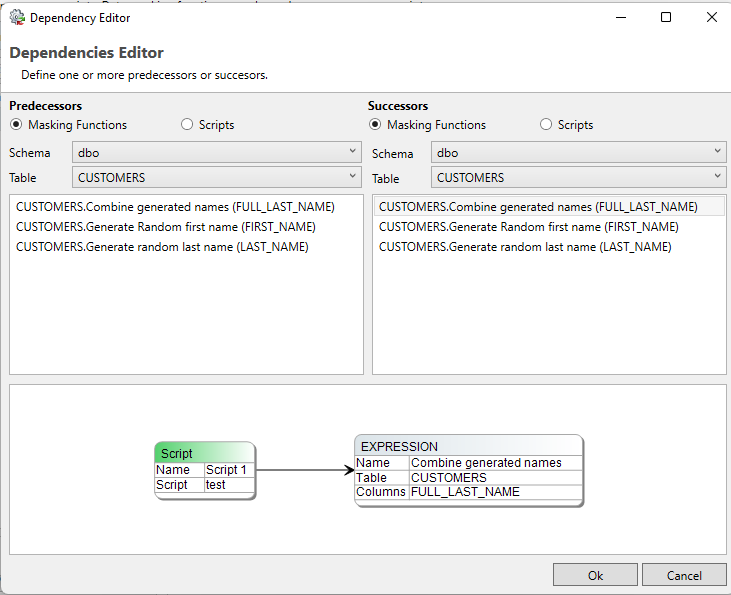731x595 pixels.
Task: Click the EXPRESSION node header in diagram
Action: click(468, 446)
